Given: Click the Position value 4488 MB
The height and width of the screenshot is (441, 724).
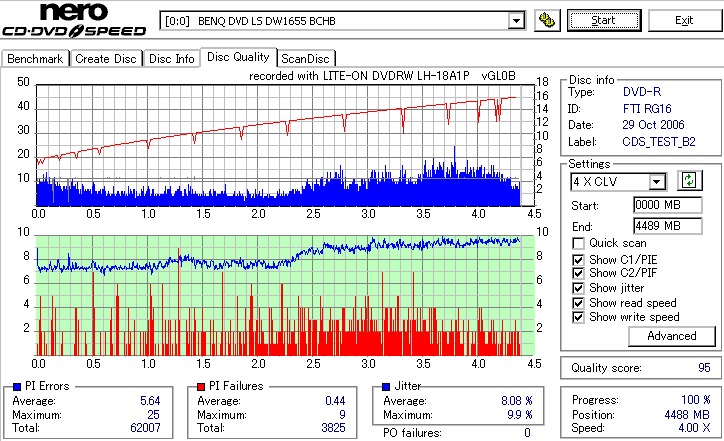Looking at the screenshot, I should pyautogui.click(x=687, y=415).
